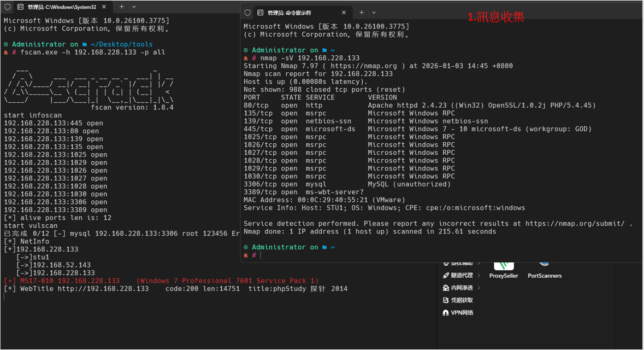Click the document icon beside 凭据获取
Image resolution: width=644 pixels, height=350 pixels.
coord(446,300)
